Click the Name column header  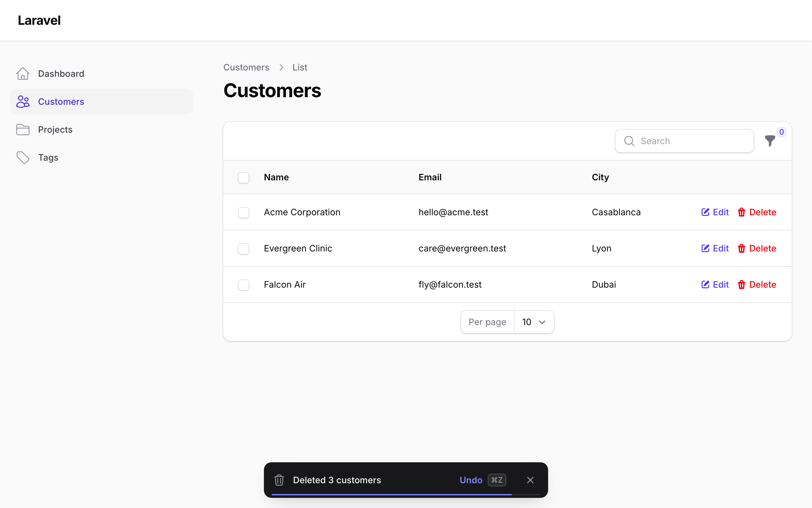click(276, 177)
